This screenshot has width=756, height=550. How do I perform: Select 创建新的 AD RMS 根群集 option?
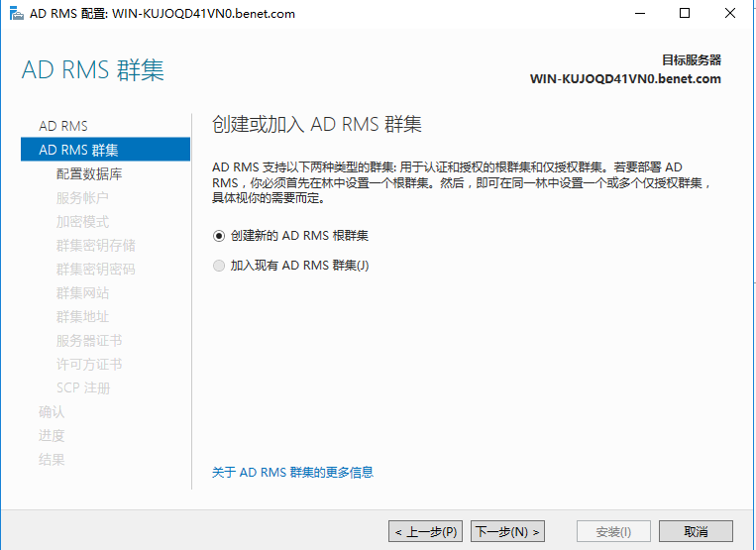pyautogui.click(x=290, y=236)
